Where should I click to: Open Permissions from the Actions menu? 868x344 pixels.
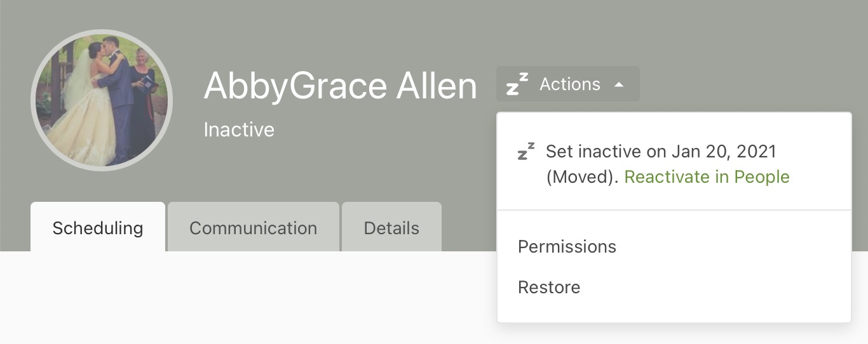tap(567, 246)
